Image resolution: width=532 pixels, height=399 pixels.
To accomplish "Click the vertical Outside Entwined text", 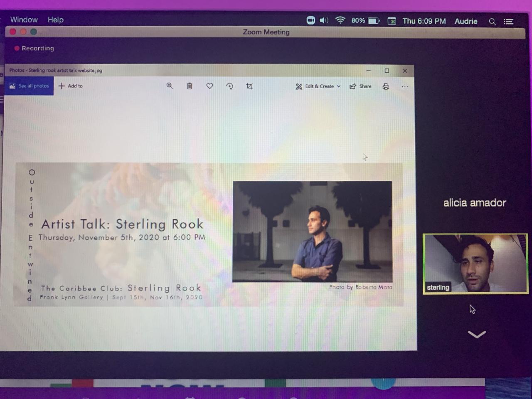I will click(x=31, y=235).
